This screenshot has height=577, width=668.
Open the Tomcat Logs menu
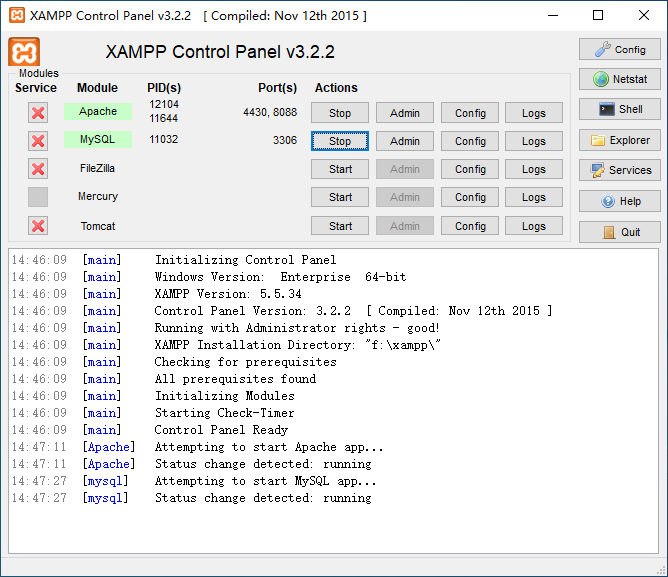click(534, 226)
